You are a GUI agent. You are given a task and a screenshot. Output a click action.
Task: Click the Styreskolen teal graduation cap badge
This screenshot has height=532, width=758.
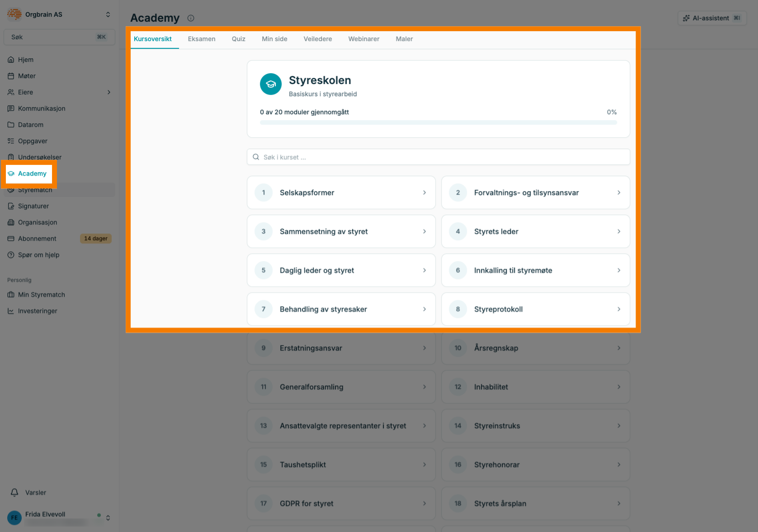point(271,84)
